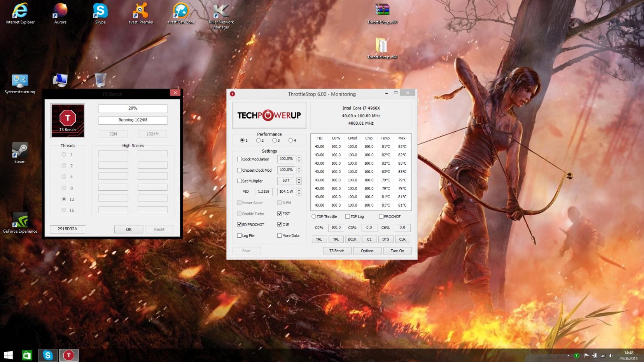Click the TRL button
The width and height of the screenshot is (644, 362).
click(319, 239)
